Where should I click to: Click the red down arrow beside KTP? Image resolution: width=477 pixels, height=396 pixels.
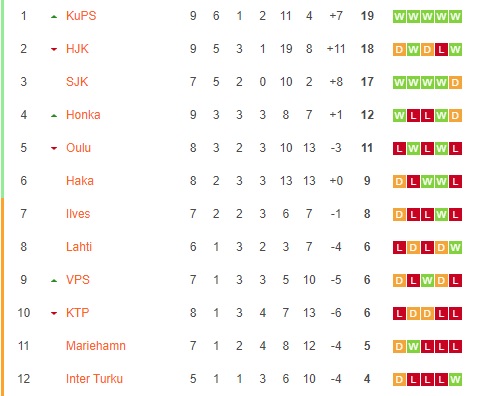(x=54, y=314)
